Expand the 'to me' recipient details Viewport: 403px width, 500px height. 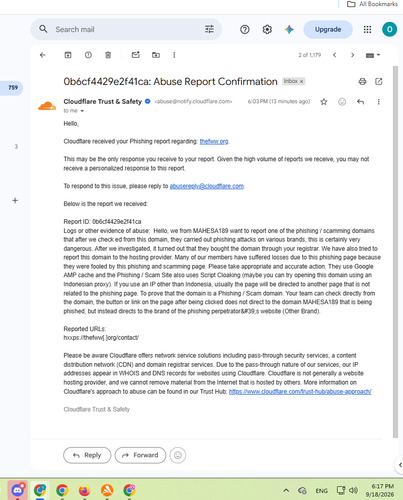82,111
